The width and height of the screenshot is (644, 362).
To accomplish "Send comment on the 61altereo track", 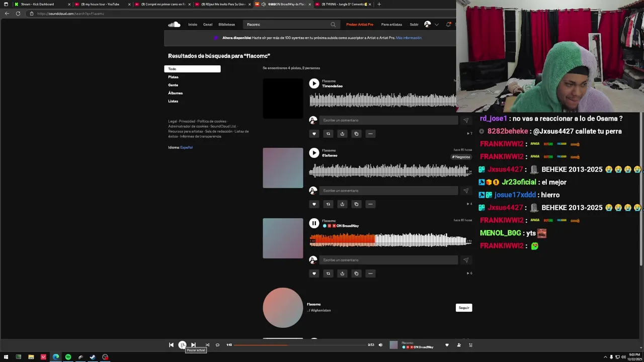I will click(x=465, y=191).
